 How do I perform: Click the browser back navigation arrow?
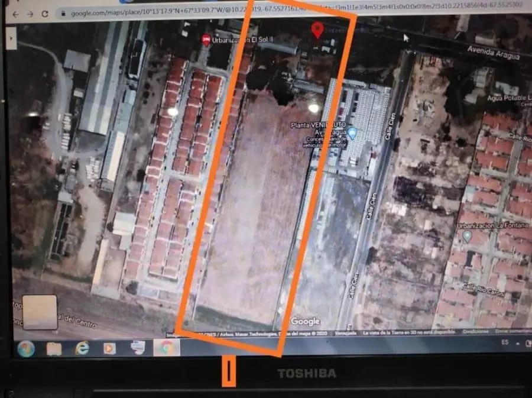[x=15, y=13]
